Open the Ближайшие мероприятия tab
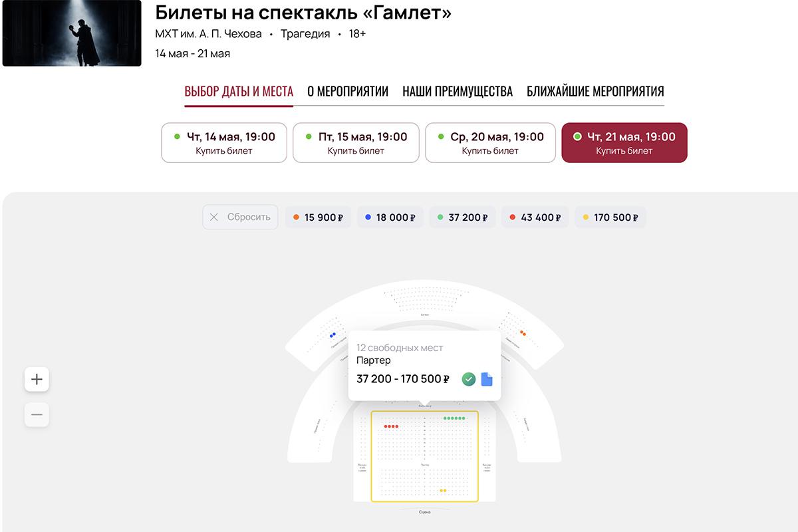The height and width of the screenshot is (532, 798). coord(595,92)
